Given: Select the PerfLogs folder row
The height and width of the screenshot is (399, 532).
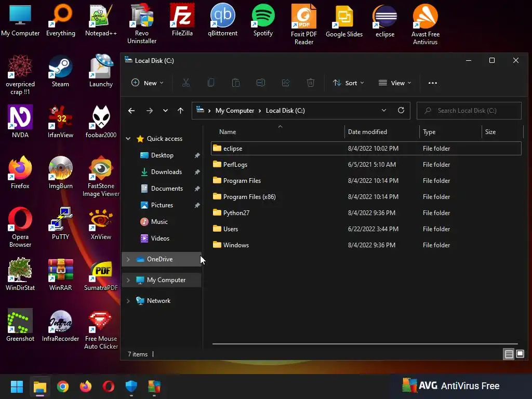Looking at the screenshot, I should [x=366, y=165].
